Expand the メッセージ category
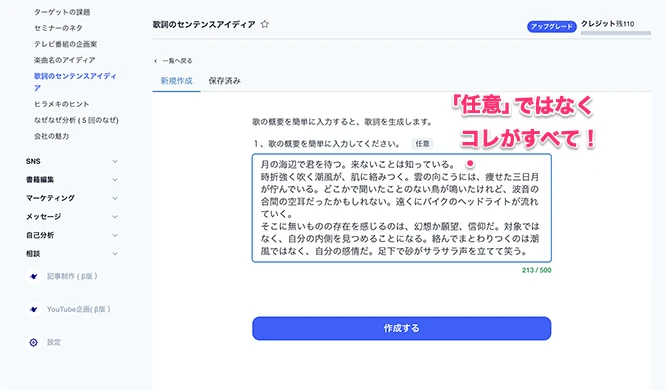Screen dimensions: 666x390 tap(115, 217)
